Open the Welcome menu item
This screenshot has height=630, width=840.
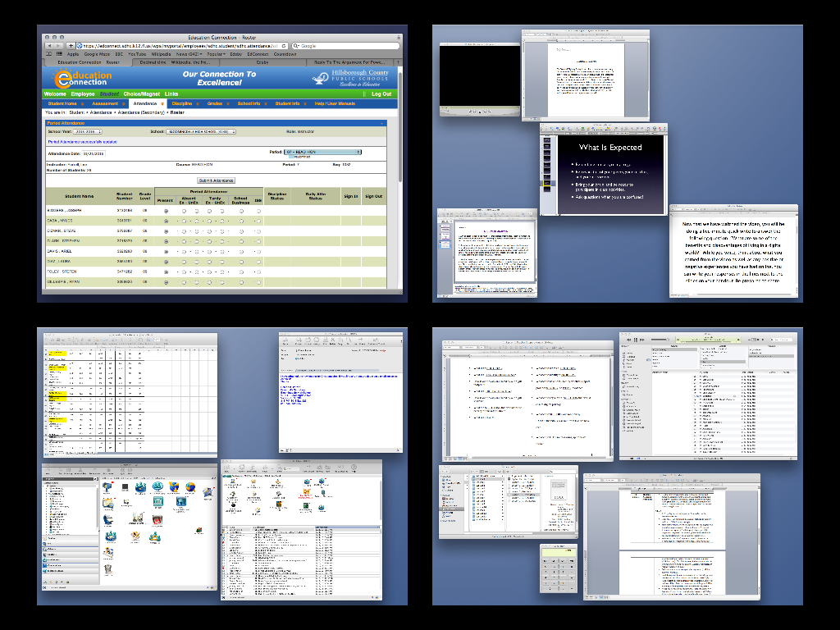tap(55, 94)
